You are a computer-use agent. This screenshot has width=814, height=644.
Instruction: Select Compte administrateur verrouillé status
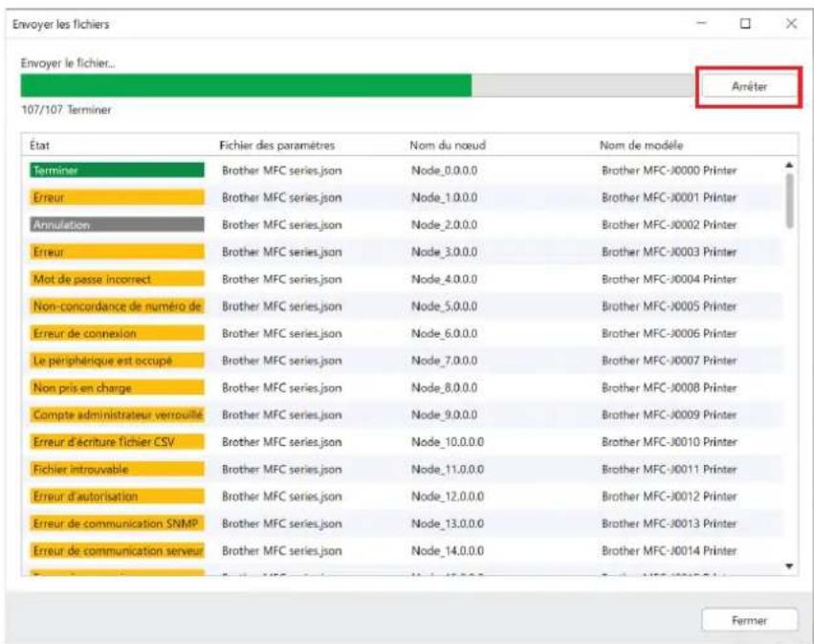117,415
